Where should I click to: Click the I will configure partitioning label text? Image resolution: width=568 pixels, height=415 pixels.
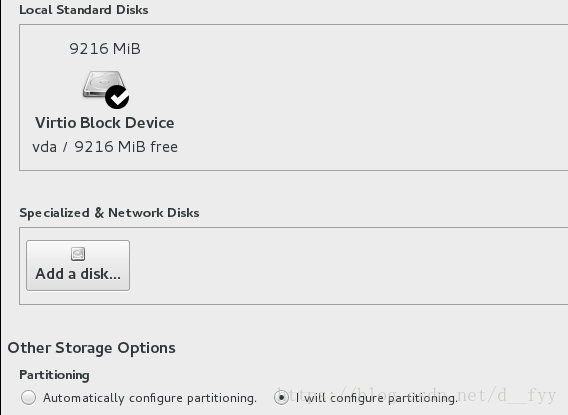(377, 398)
